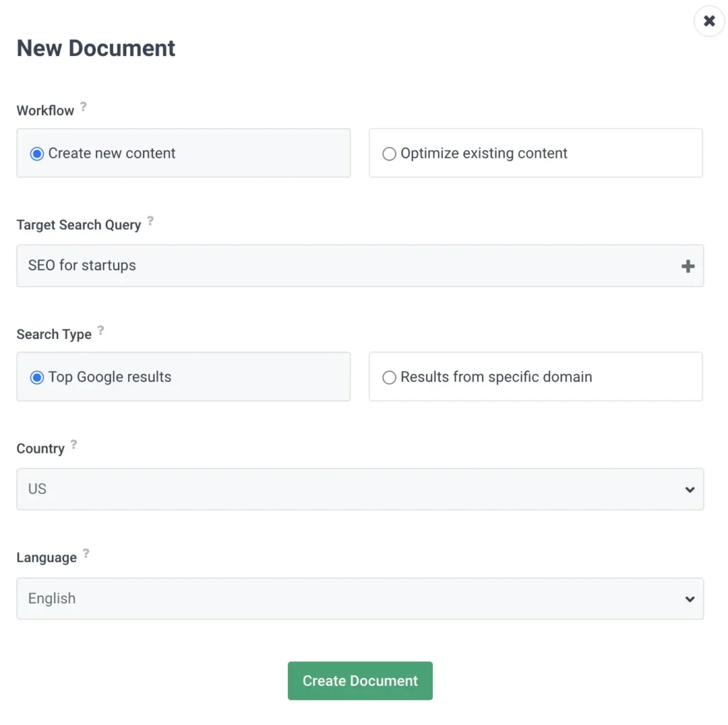Open the Target Search Query help tooltip
This screenshot has height=725, width=728.
pyautogui.click(x=150, y=220)
